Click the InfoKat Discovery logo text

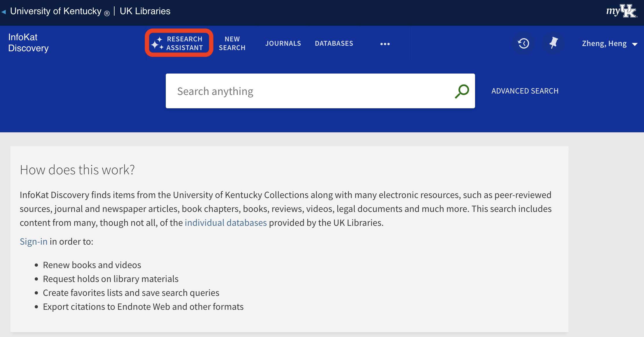point(28,43)
